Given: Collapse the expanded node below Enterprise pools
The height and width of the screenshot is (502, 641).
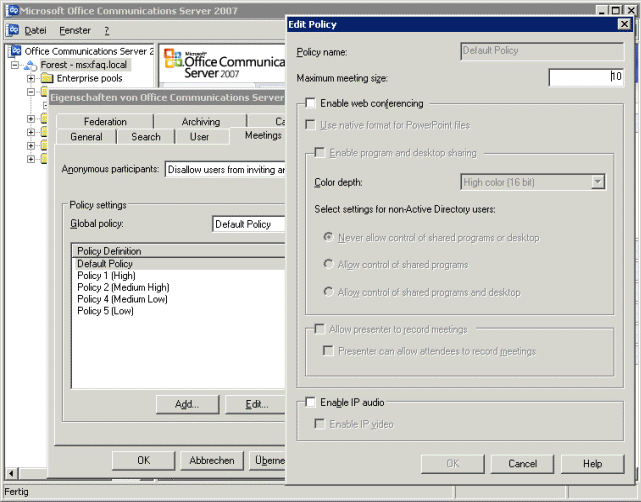Looking at the screenshot, I should 31,92.
